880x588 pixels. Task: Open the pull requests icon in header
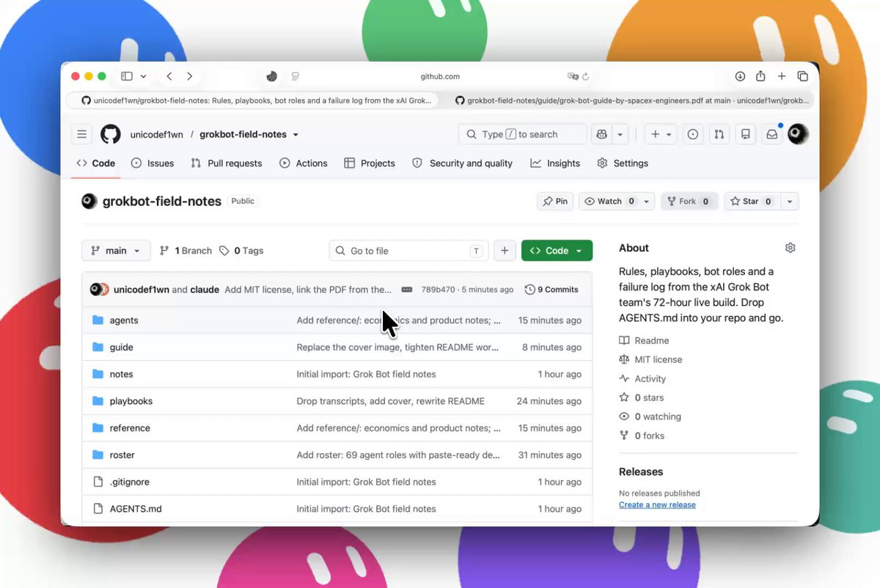pyautogui.click(x=719, y=134)
